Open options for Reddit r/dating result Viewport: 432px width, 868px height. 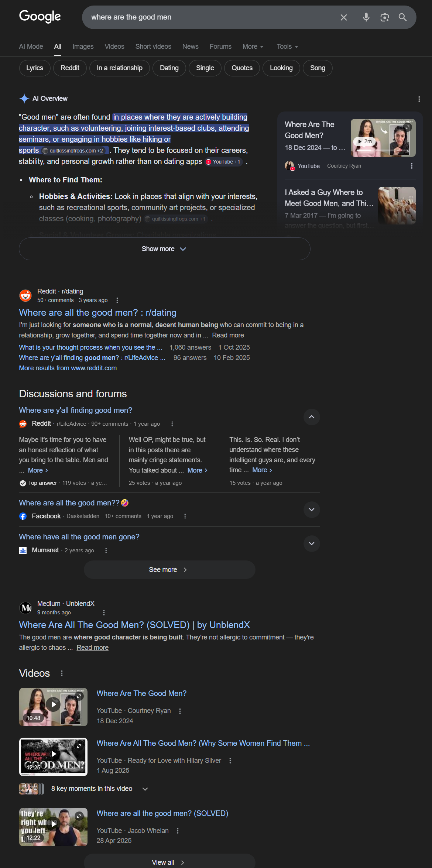tap(117, 300)
